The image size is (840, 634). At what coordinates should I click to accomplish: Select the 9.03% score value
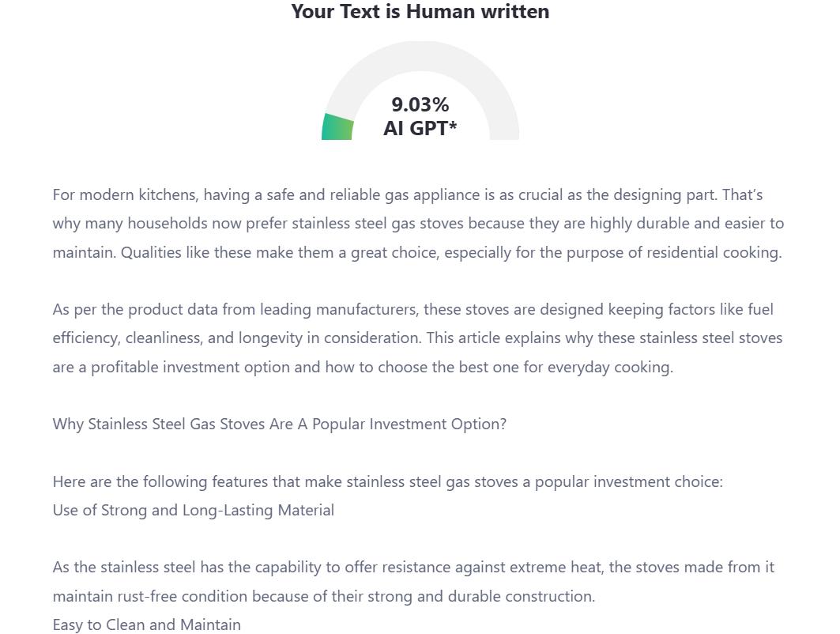[x=420, y=104]
